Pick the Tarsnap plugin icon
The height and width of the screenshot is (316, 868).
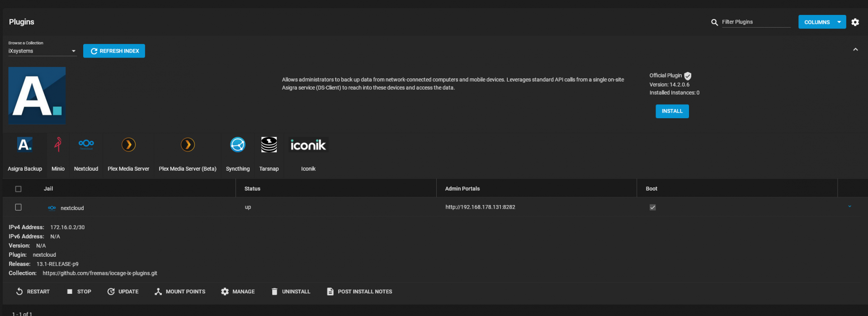pyautogui.click(x=269, y=145)
